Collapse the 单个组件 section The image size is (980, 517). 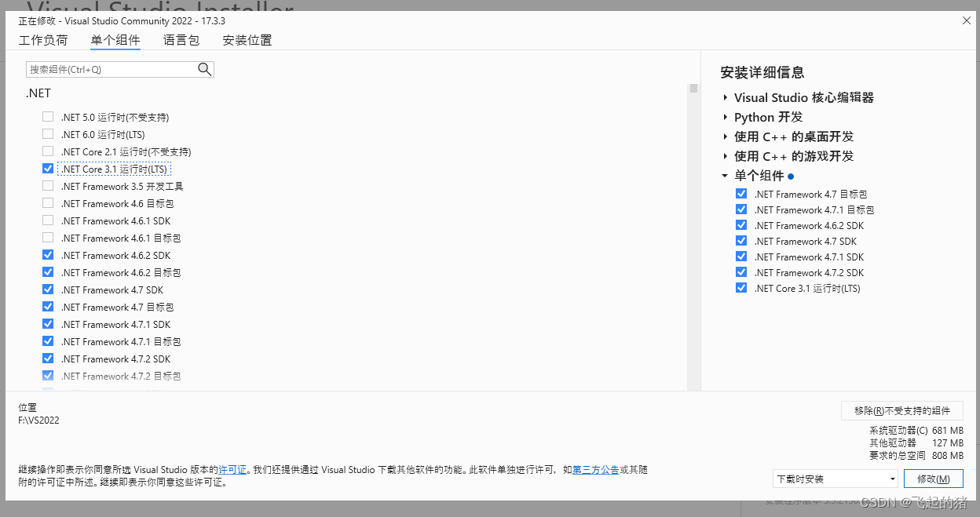(x=725, y=176)
